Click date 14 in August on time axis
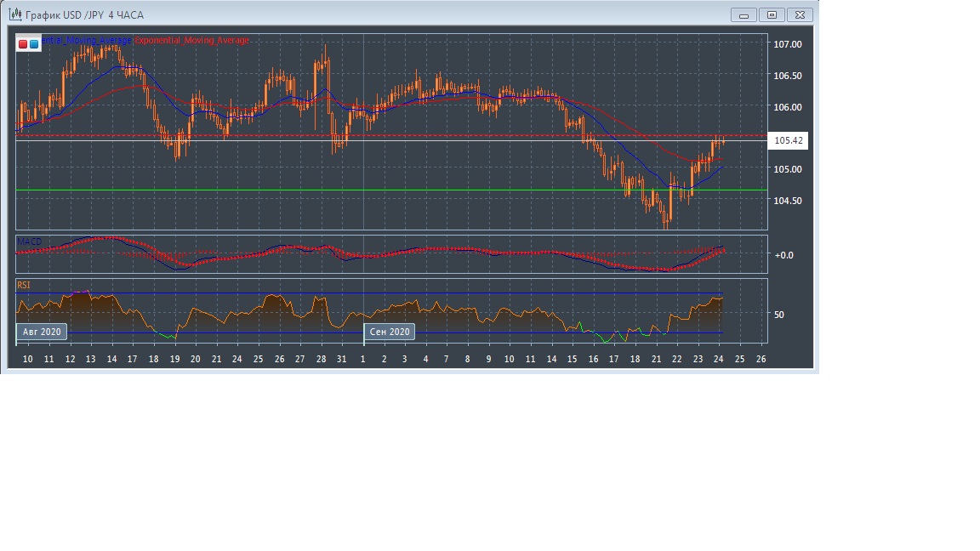 click(x=111, y=359)
